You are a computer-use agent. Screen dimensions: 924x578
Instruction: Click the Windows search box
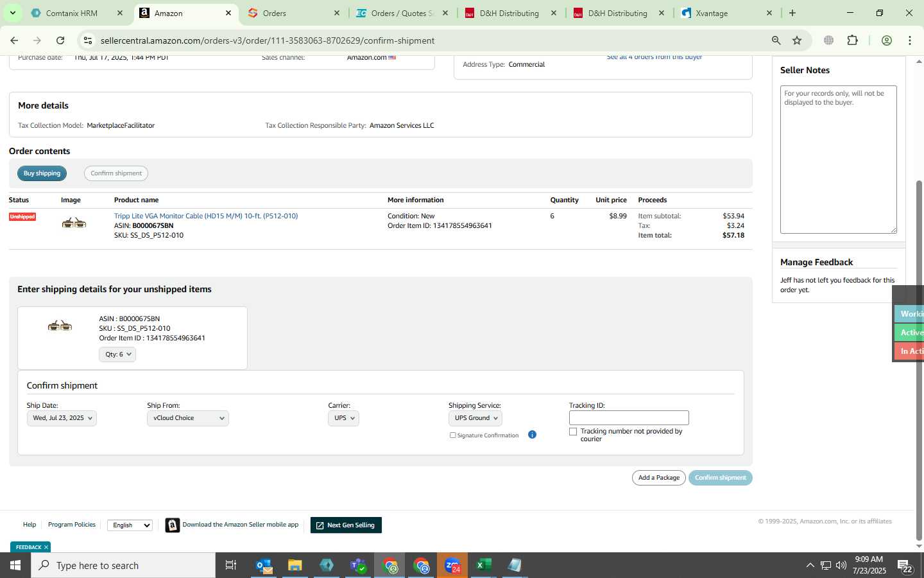point(123,565)
